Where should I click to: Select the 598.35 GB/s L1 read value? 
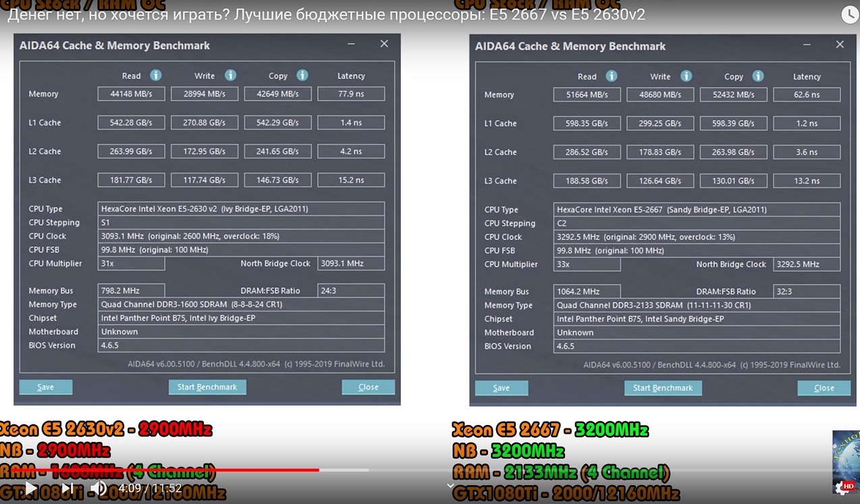[587, 123]
